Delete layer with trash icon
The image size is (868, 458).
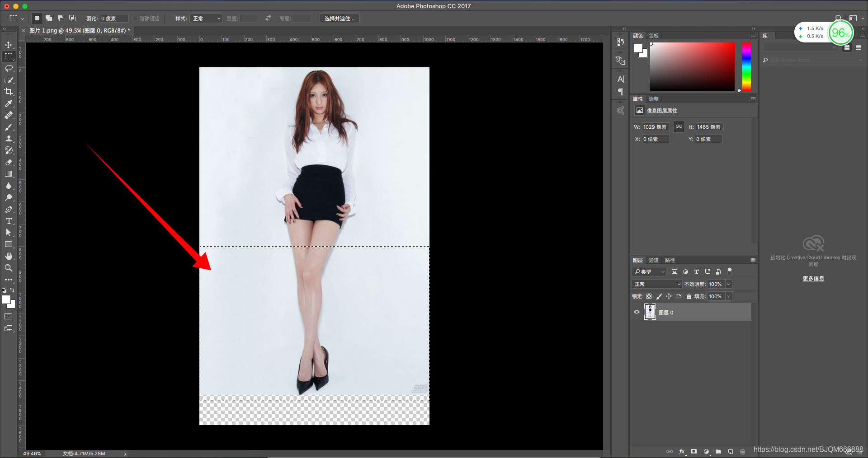point(742,451)
